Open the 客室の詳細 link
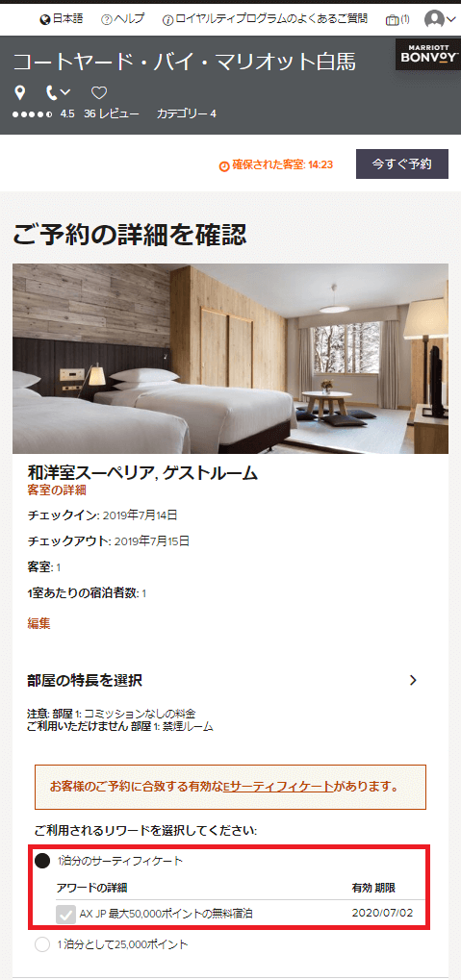461x980 pixels. point(57,490)
